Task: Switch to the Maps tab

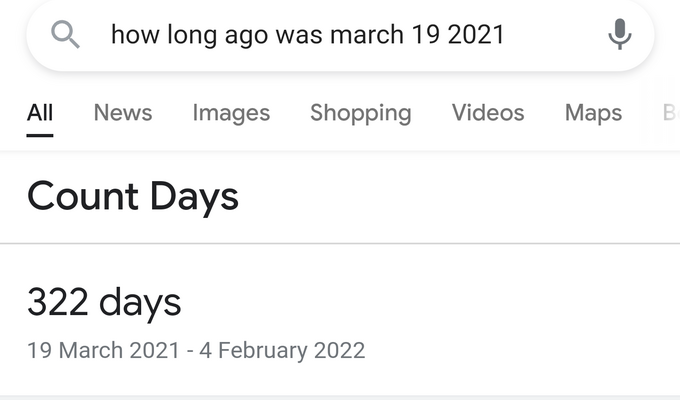Action: [x=593, y=113]
